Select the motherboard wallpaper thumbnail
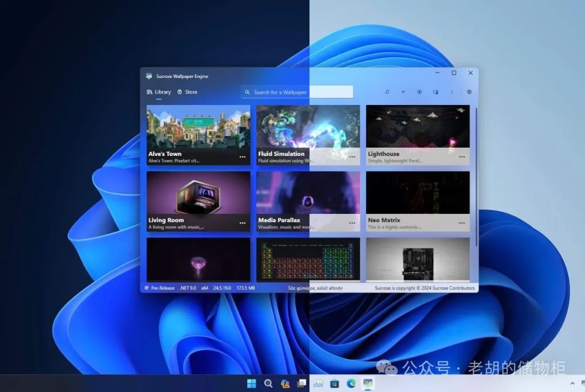The width and height of the screenshot is (585, 392). 418,259
